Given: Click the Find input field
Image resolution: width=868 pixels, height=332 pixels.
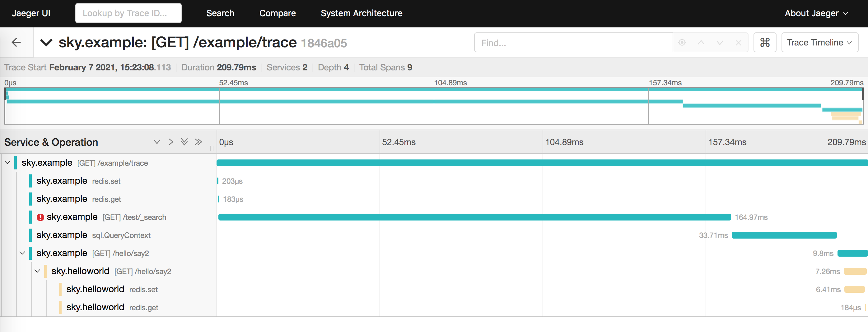Looking at the screenshot, I should coord(573,42).
